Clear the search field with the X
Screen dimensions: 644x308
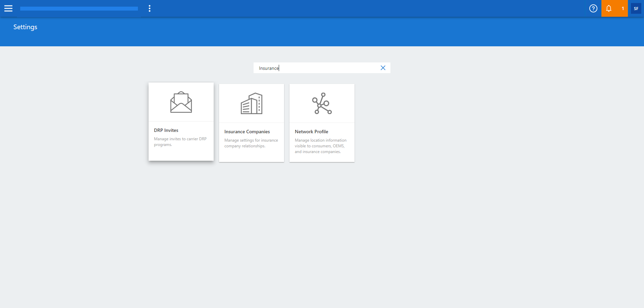(383, 68)
